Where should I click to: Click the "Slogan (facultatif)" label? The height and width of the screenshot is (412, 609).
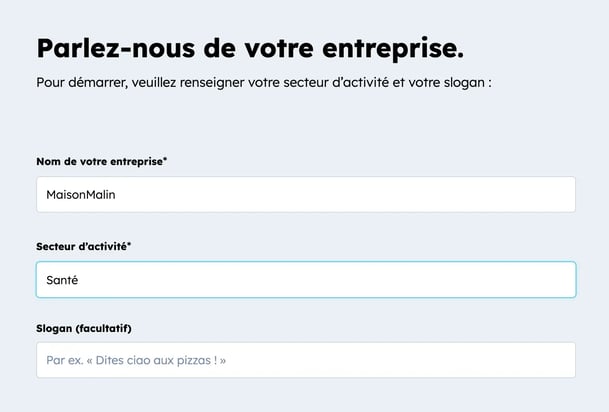click(84, 328)
